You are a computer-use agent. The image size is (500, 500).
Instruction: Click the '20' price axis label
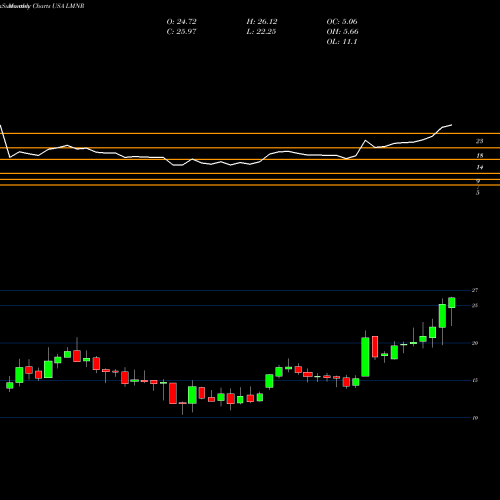click(475, 343)
